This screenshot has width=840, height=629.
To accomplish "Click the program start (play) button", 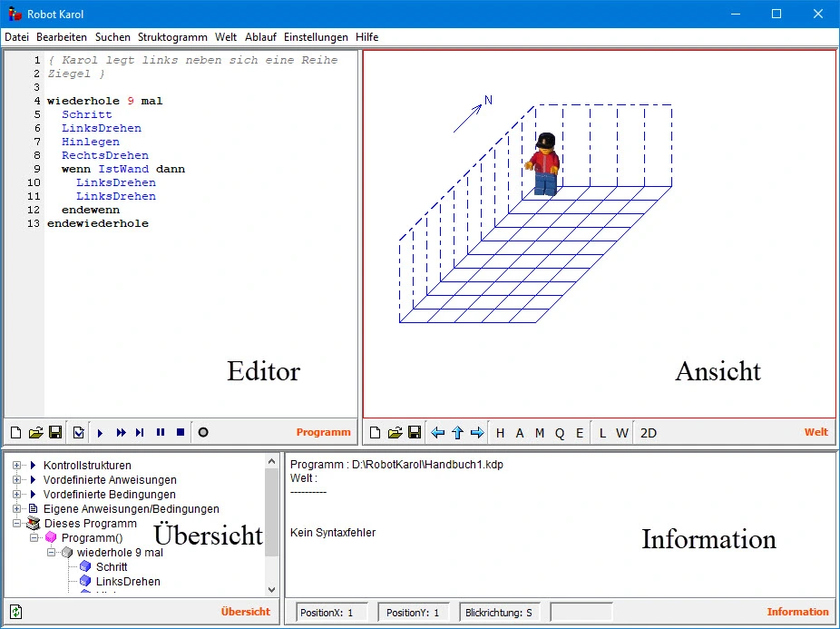I will pos(101,433).
